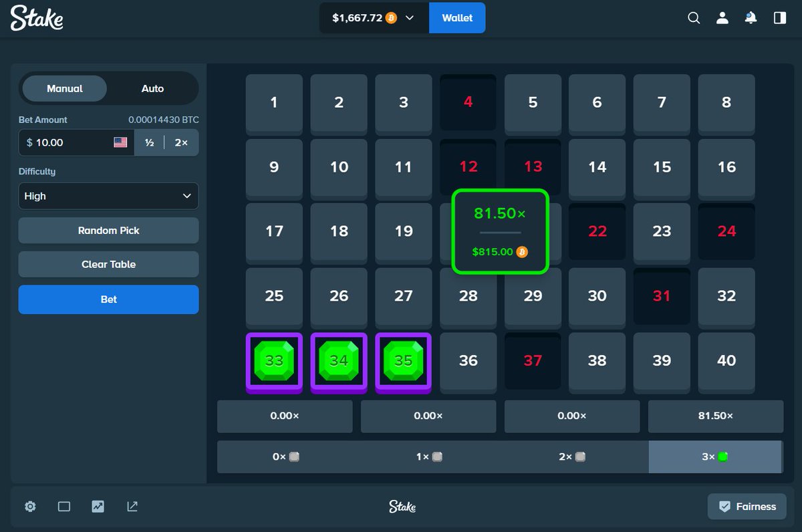The height and width of the screenshot is (532, 802).
Task: Open game settings gear icon
Action: 30,507
